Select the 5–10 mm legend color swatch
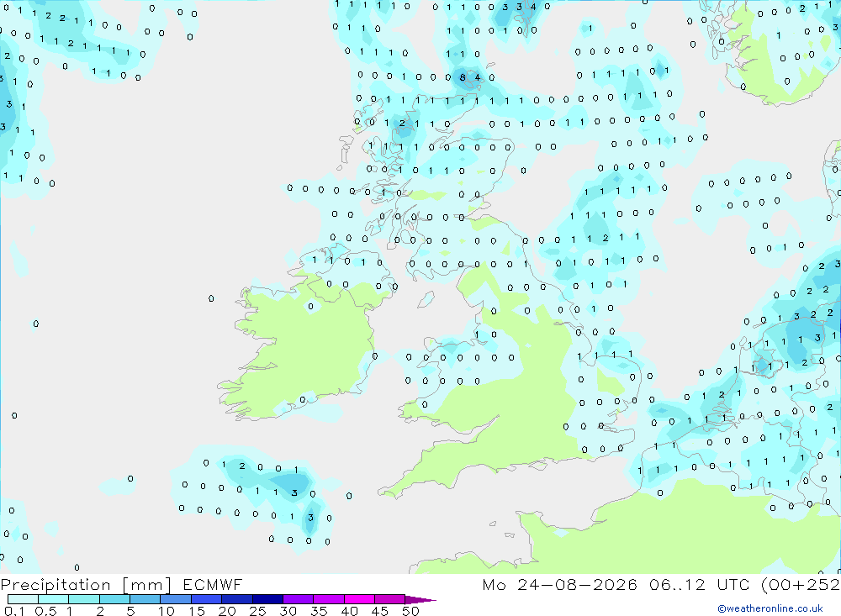841x616 pixels. [x=145, y=599]
